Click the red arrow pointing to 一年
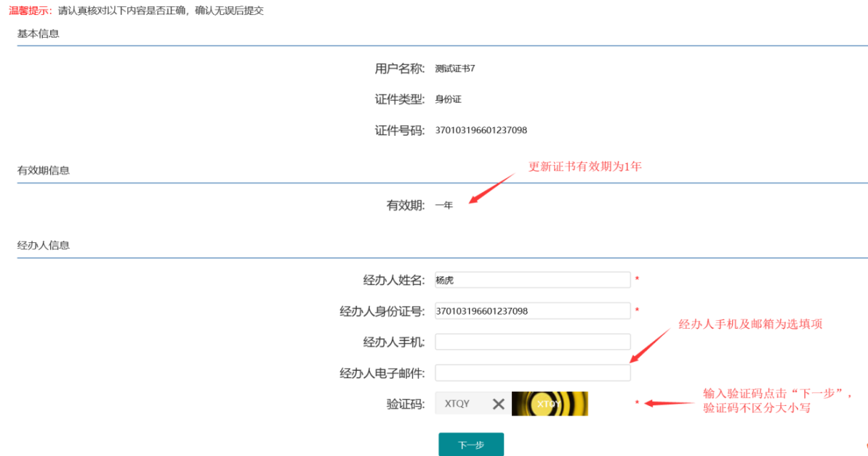Viewport: 868px width, 456px height. (491, 188)
